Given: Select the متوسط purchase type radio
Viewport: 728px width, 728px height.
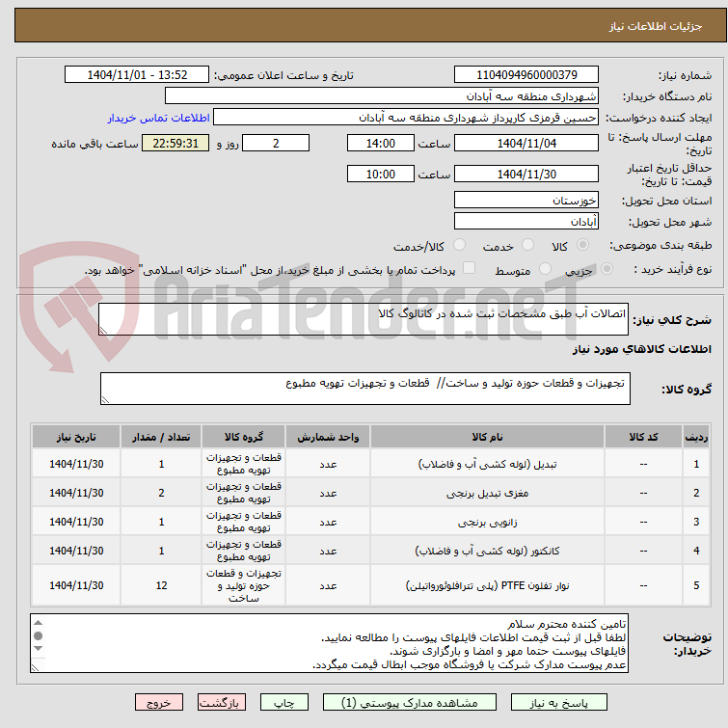Looking at the screenshot, I should tap(545, 269).
